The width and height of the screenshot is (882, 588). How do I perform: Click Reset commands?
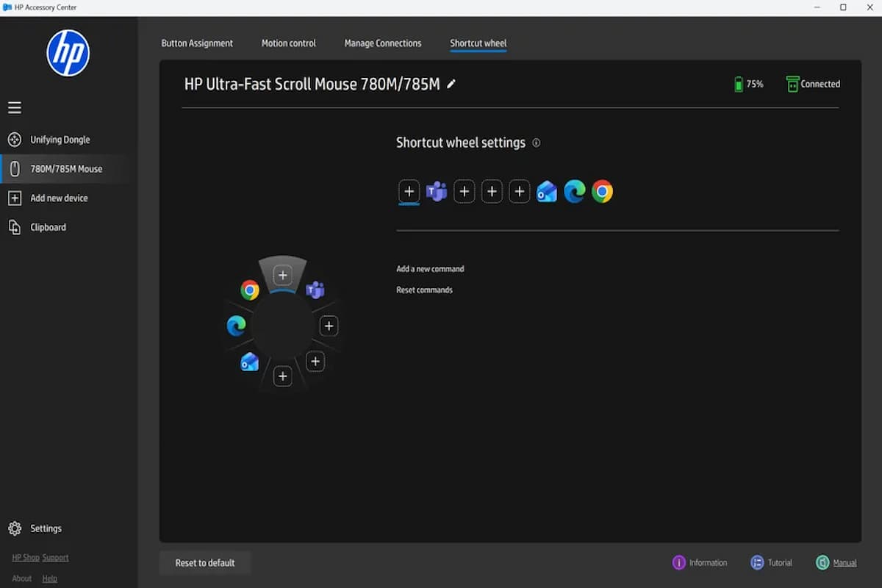[x=424, y=290]
